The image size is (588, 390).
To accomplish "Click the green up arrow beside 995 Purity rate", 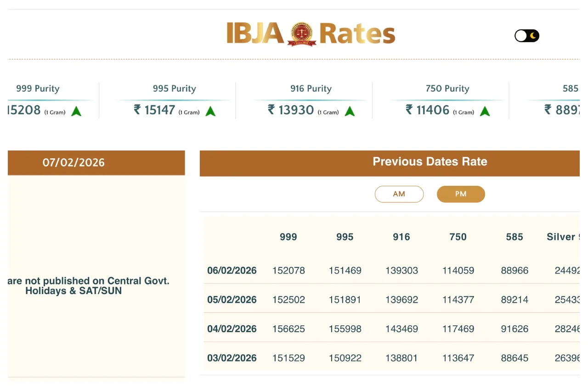I will tap(210, 110).
